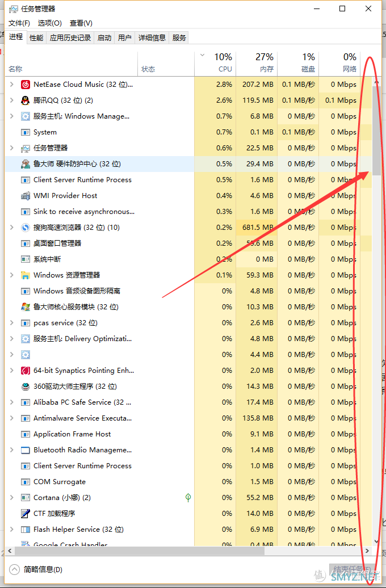Select the Client Server Runtime Process 1.6 MB row

click(188, 180)
